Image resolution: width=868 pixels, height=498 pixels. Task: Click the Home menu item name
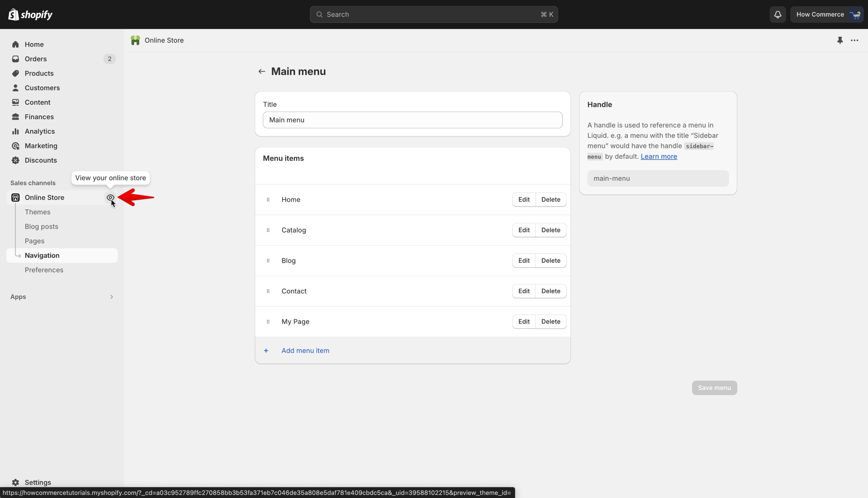291,200
